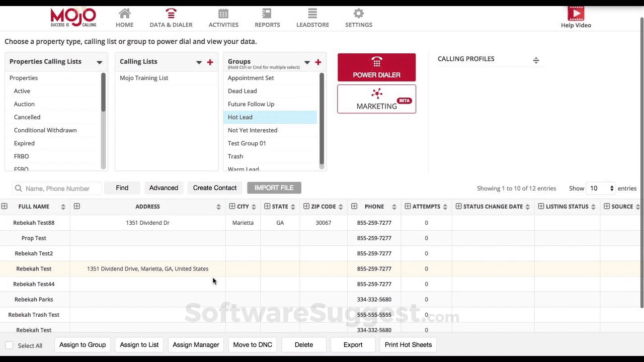Launch the Power Dialer

[x=376, y=67]
